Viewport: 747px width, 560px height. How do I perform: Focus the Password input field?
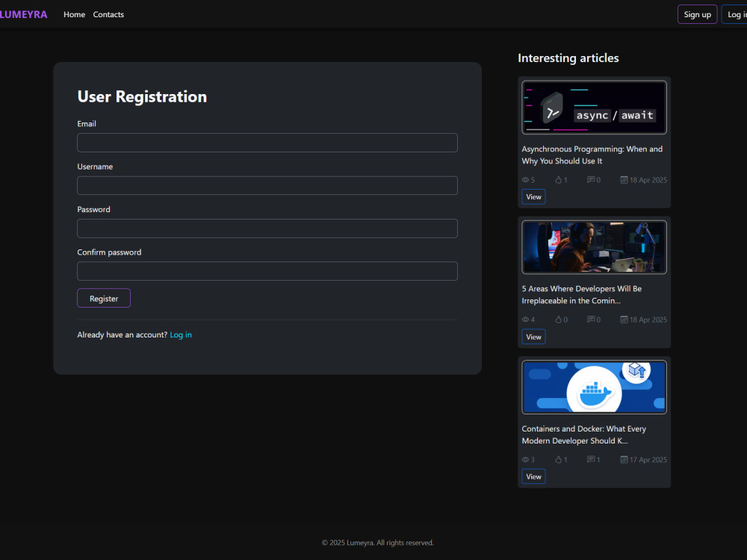267,228
